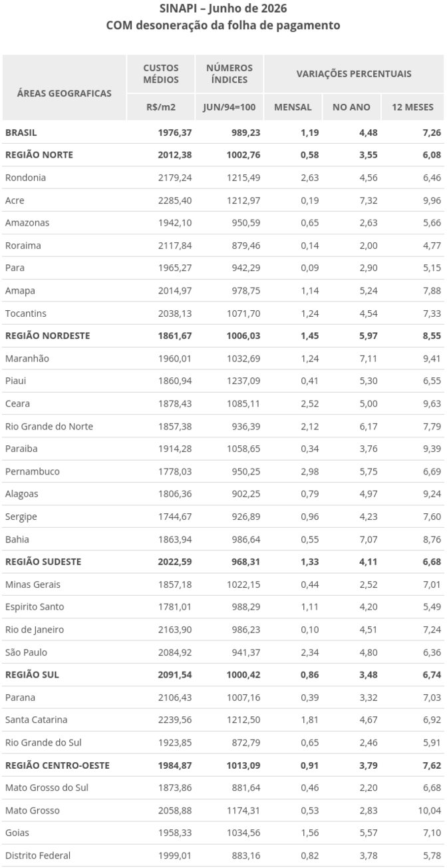447x868 pixels.
Task: Click the NÚMEROS ÍNDICES header cell
Action: coord(229,74)
